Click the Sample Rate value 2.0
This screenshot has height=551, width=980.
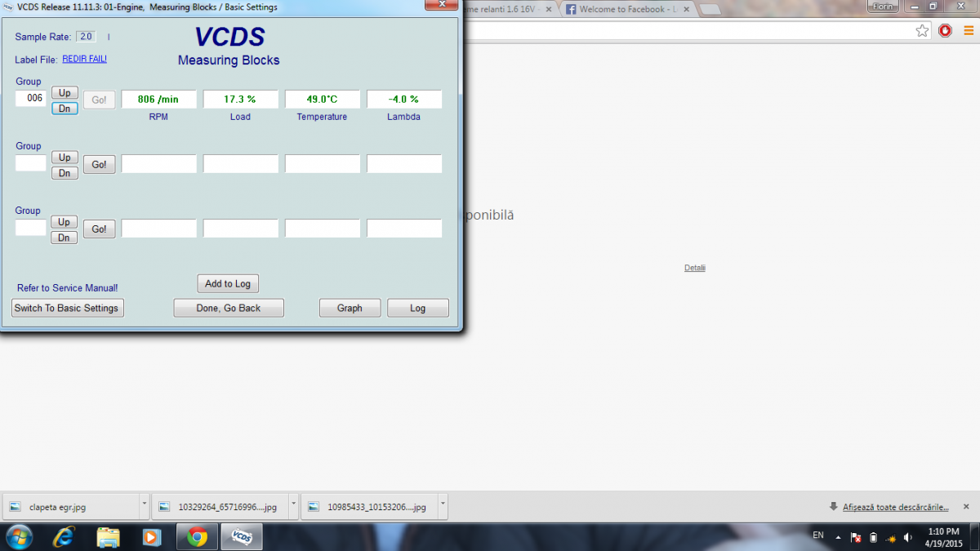coord(87,37)
